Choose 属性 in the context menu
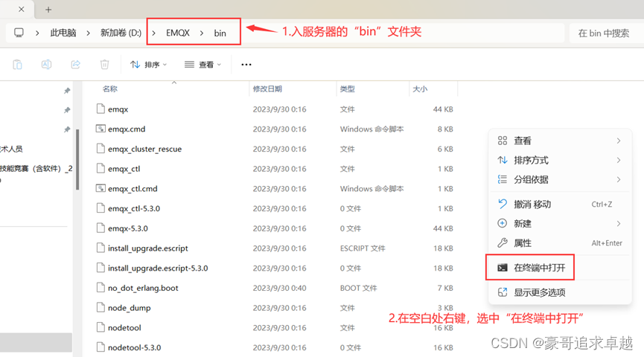The height and width of the screenshot is (357, 644). [559, 243]
